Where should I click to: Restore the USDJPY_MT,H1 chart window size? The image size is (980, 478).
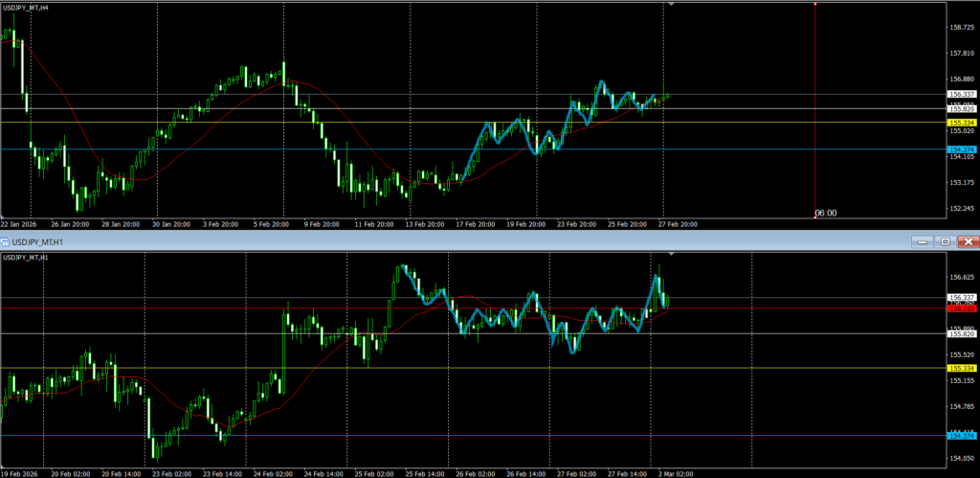[x=945, y=242]
